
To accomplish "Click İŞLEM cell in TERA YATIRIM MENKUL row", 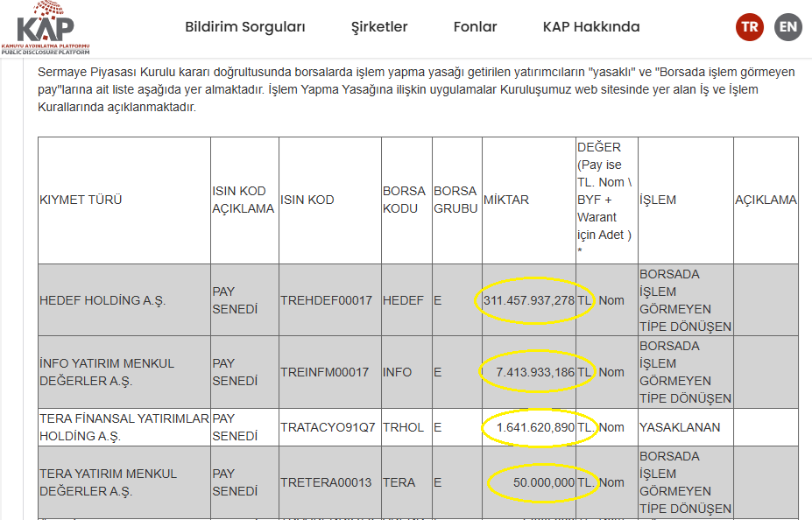I will [x=686, y=482].
